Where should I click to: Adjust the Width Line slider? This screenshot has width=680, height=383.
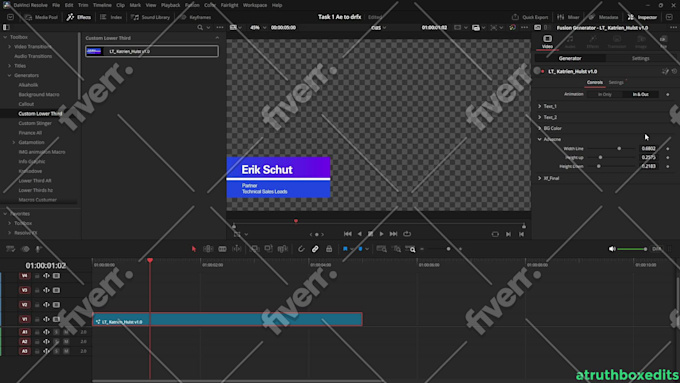[x=619, y=148]
